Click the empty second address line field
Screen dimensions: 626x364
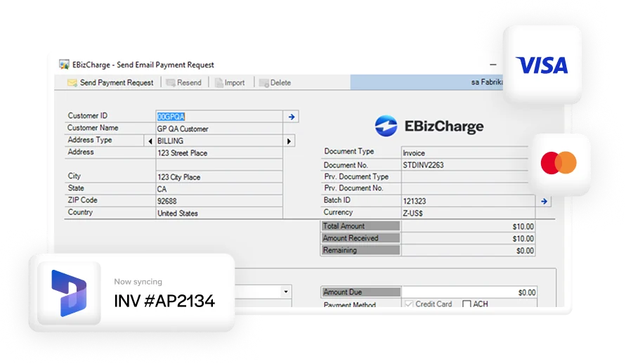(x=219, y=165)
